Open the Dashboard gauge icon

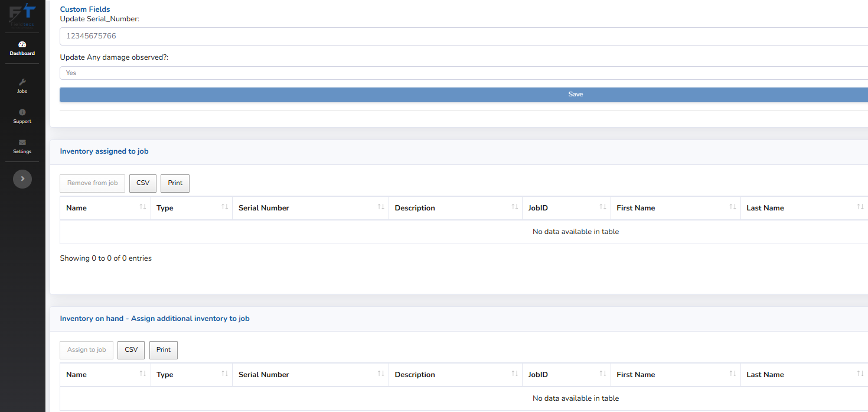point(22,44)
